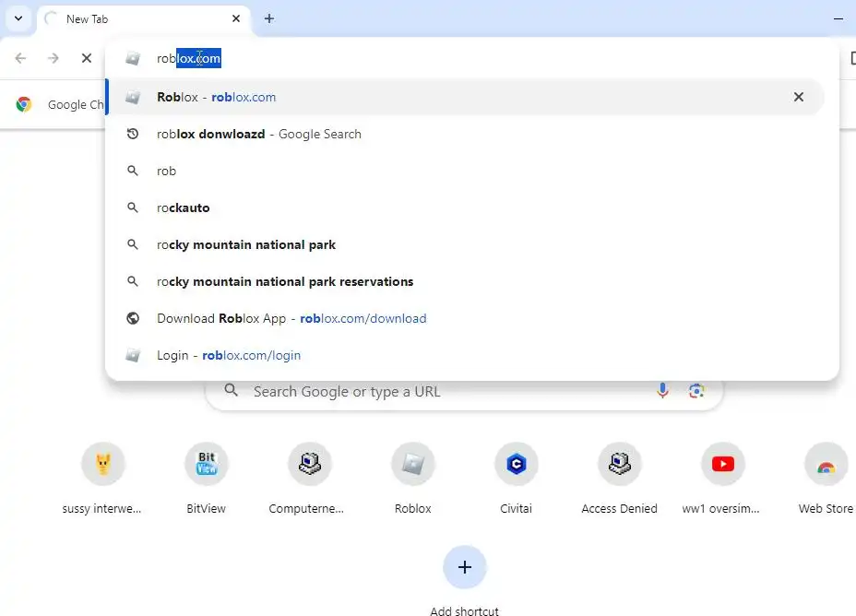This screenshot has height=616, width=856.
Task: Click Search Google or type a URL box
Action: coord(464,391)
